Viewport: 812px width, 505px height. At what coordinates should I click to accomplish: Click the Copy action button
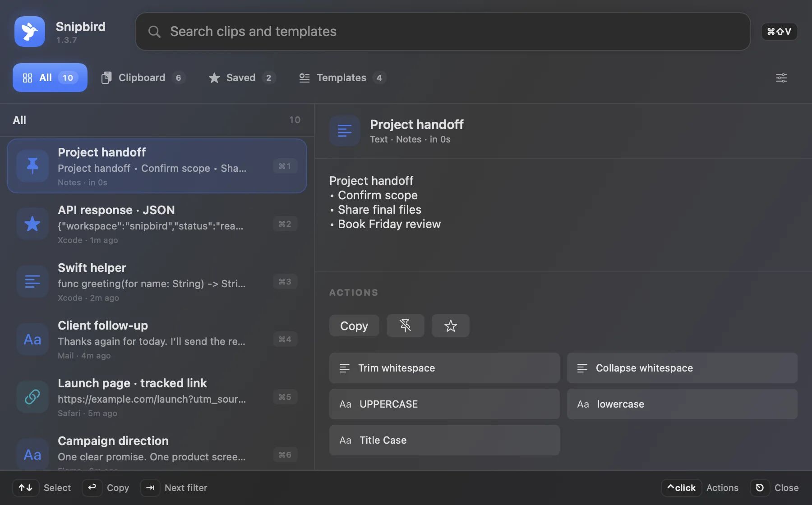[354, 326]
